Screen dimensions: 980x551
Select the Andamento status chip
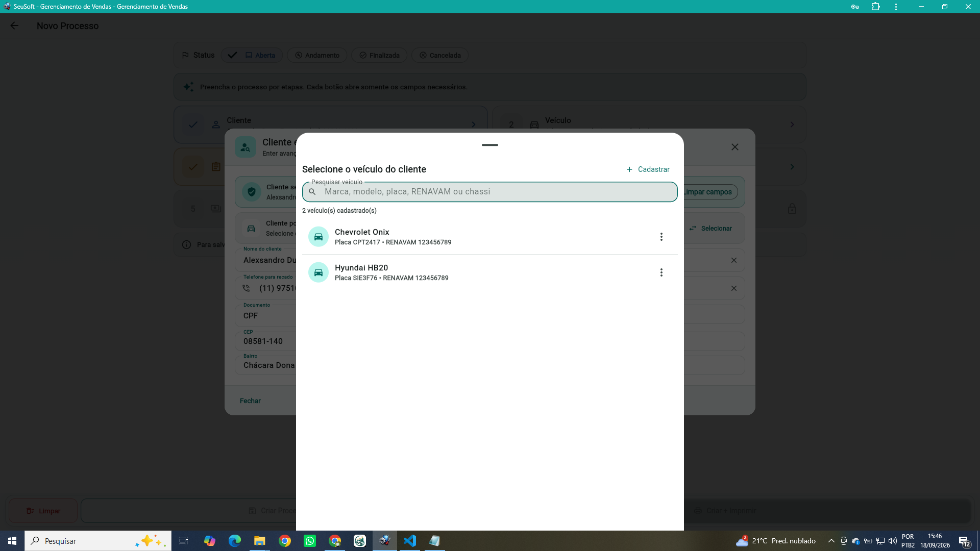click(317, 55)
